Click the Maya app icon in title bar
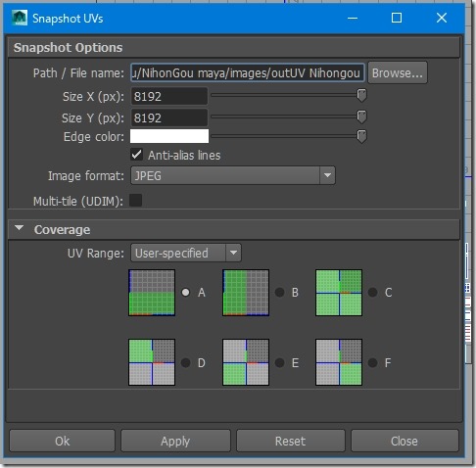The width and height of the screenshot is (476, 468). pyautogui.click(x=20, y=18)
